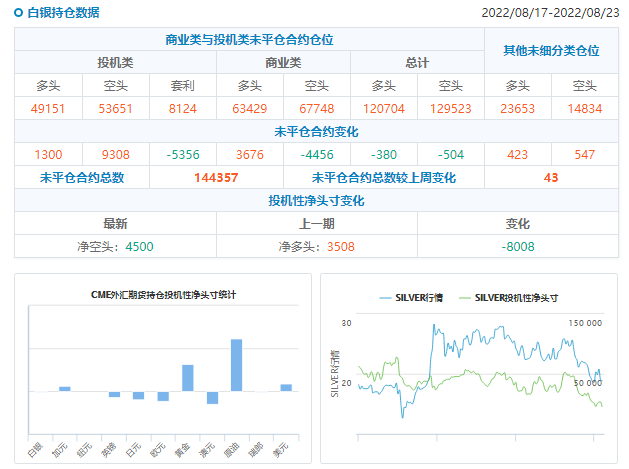
Task: Toggle SILVER投机性净头寸 series via legend label
Action: tap(516, 297)
